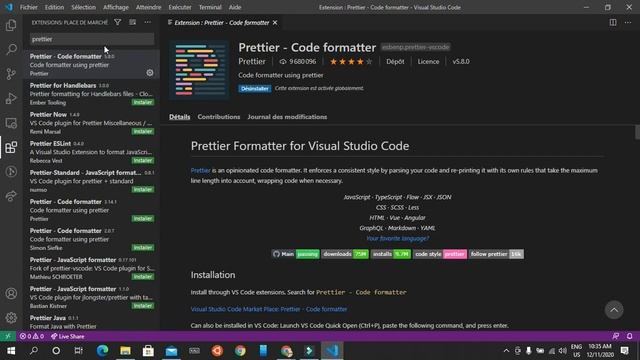The height and width of the screenshot is (360, 640).
Task: Install Prettier by Simon Siefke
Action: [x=143, y=247]
